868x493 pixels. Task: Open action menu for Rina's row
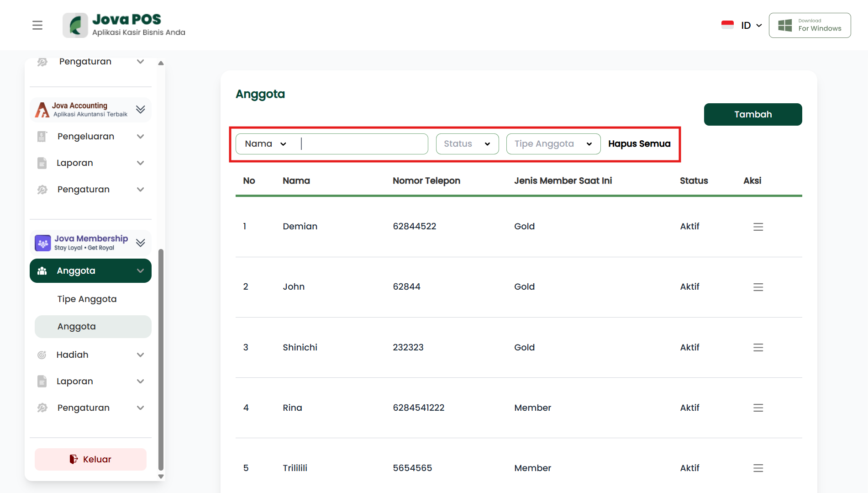pos(758,408)
